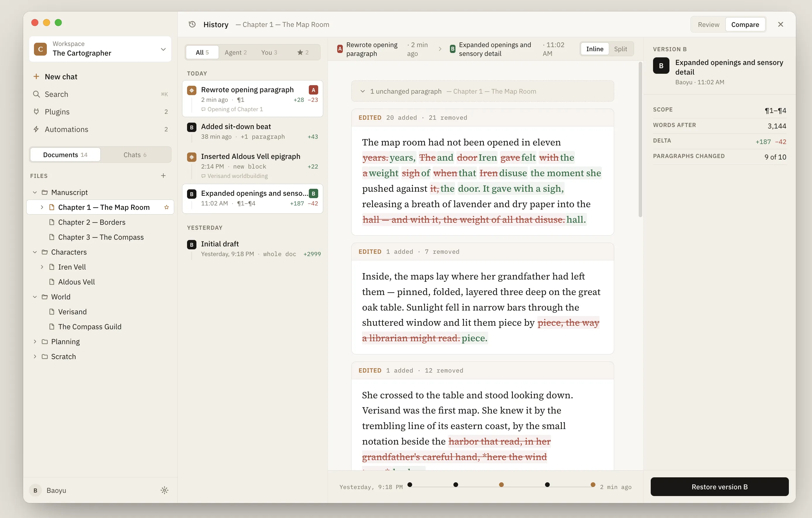This screenshot has width=812, height=518.
Task: Switch sidebar to Chats list
Action: tap(135, 155)
